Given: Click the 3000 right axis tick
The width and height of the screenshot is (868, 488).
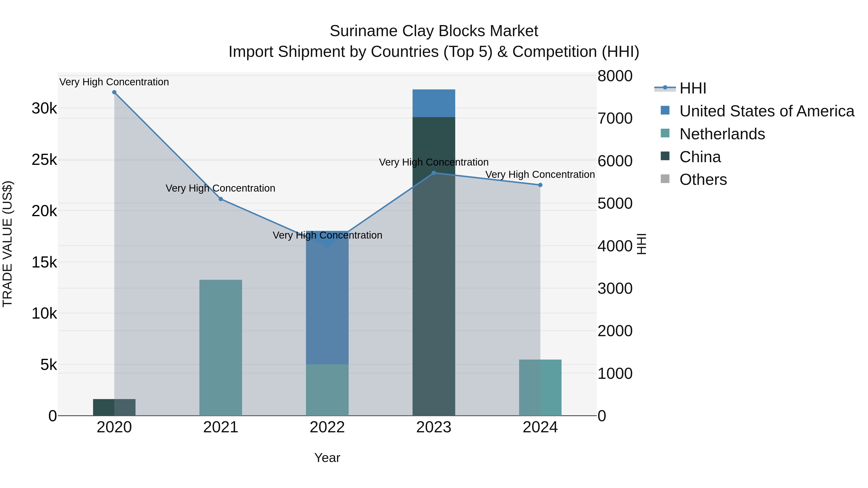Looking at the screenshot, I should (615, 289).
